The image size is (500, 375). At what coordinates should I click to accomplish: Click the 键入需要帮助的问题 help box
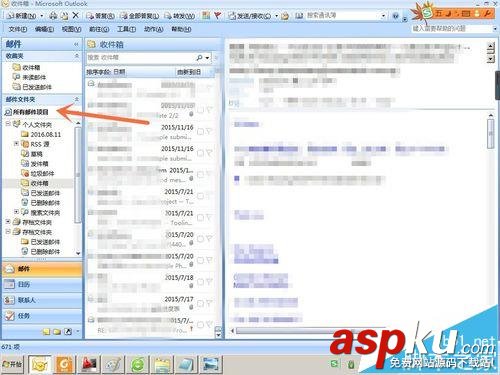click(x=451, y=29)
